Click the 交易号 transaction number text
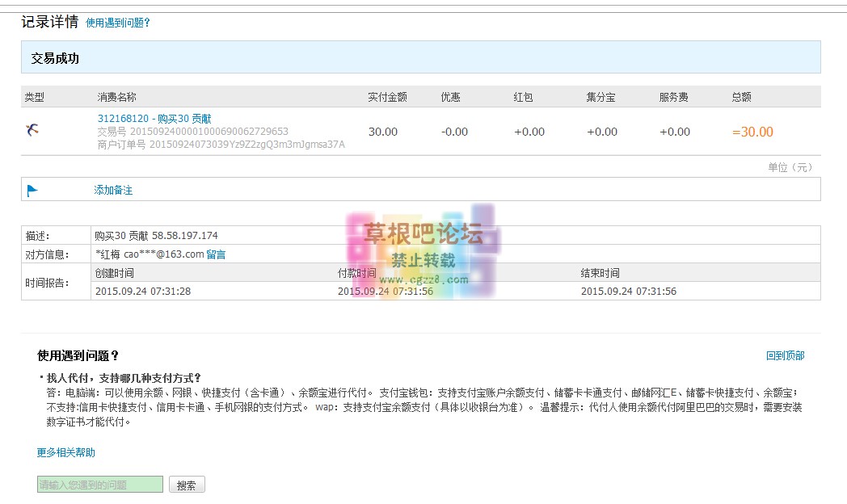Screen dimensions: 847x504 click(x=192, y=132)
